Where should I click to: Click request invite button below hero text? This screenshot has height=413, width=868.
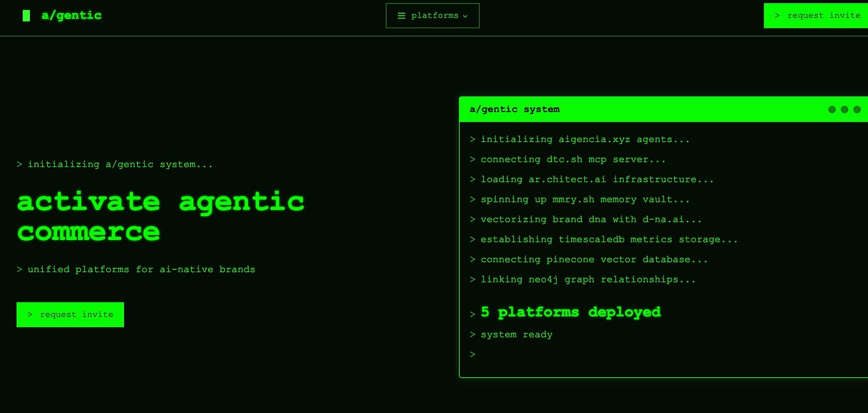tap(70, 315)
